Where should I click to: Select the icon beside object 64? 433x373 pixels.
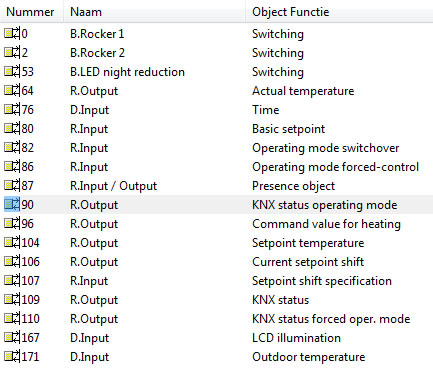click(x=12, y=90)
